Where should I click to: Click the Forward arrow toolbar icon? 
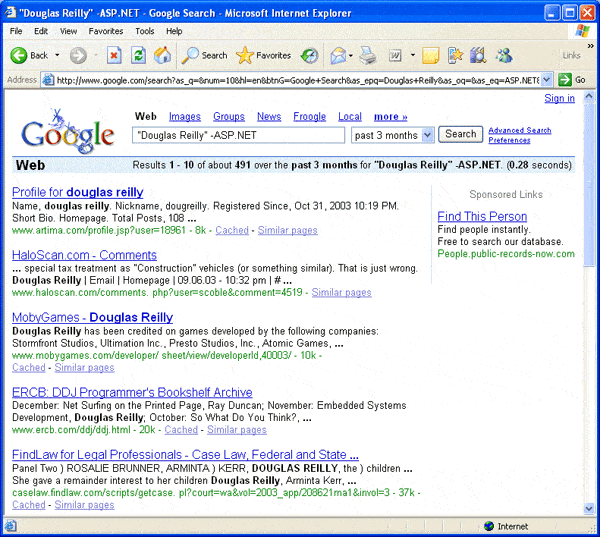(78, 56)
